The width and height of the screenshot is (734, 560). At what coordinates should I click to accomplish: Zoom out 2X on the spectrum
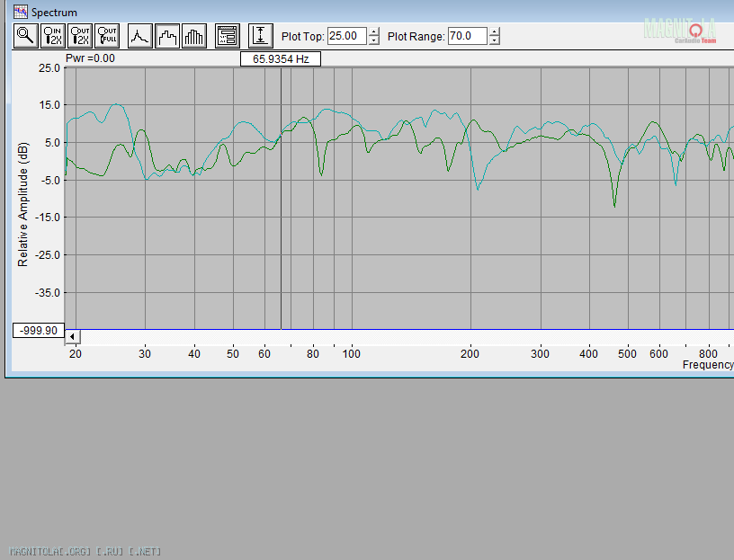point(80,36)
